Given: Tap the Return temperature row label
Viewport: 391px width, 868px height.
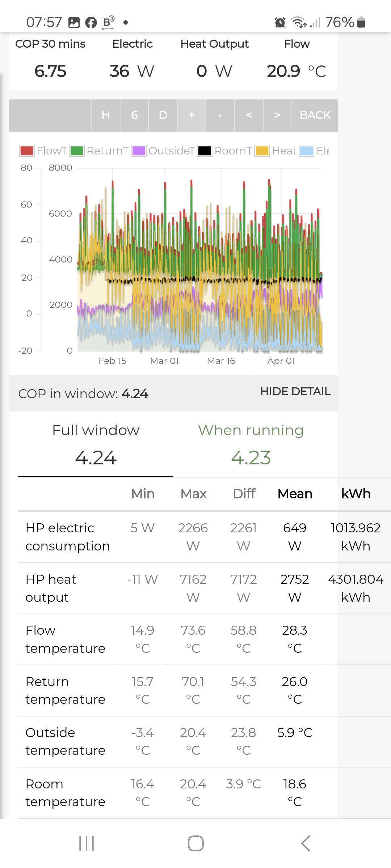Looking at the screenshot, I should pyautogui.click(x=65, y=690).
